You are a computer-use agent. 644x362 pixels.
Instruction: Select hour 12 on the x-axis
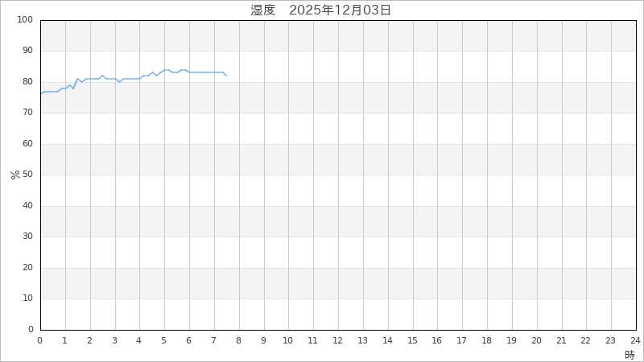pos(337,340)
